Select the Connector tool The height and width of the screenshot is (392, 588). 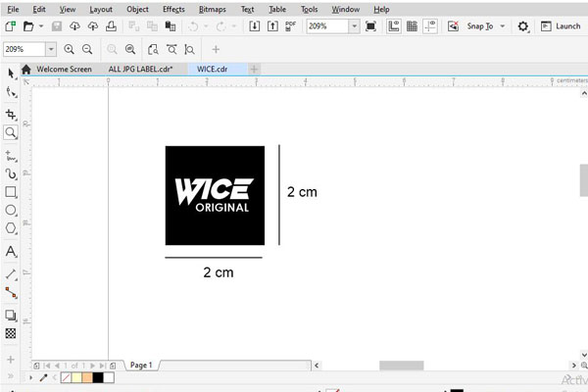(x=11, y=293)
